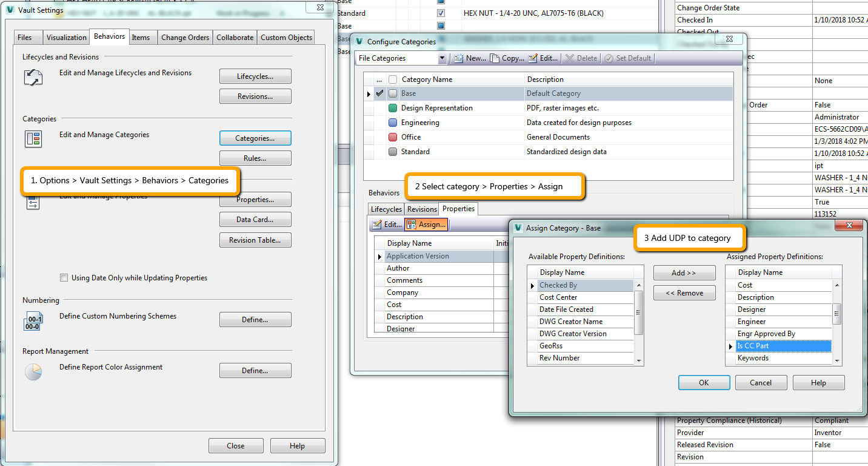Image resolution: width=868 pixels, height=466 pixels.
Task: Click << Remove button
Action: click(x=684, y=293)
